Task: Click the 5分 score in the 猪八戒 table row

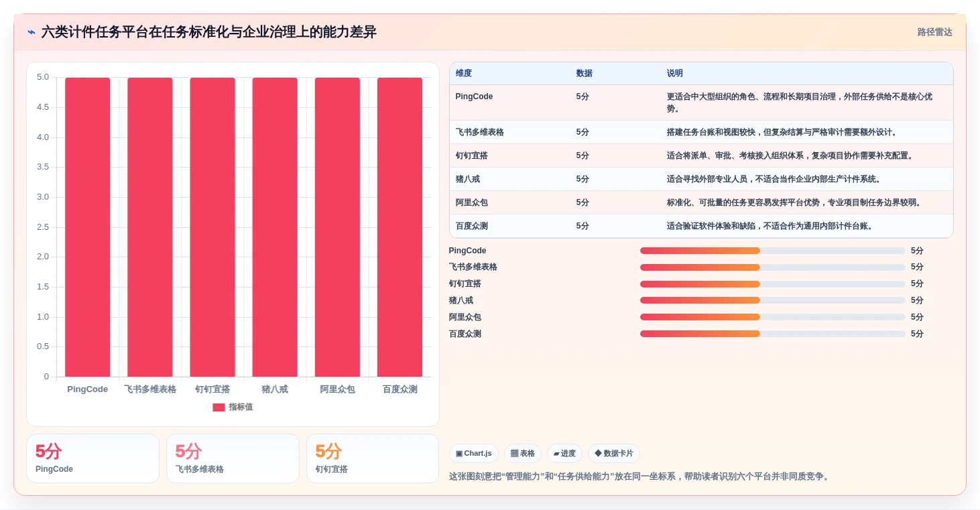Action: 583,179
